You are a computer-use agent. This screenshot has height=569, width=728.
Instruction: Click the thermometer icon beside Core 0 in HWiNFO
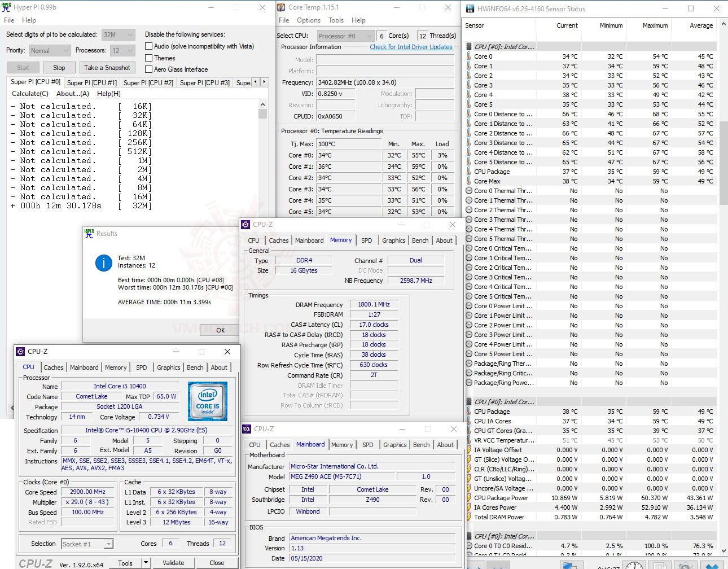coord(469,56)
